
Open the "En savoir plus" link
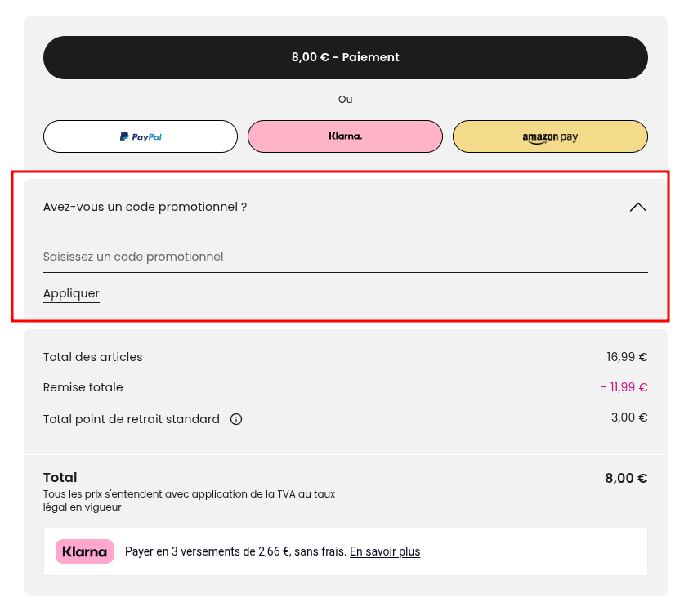[385, 551]
